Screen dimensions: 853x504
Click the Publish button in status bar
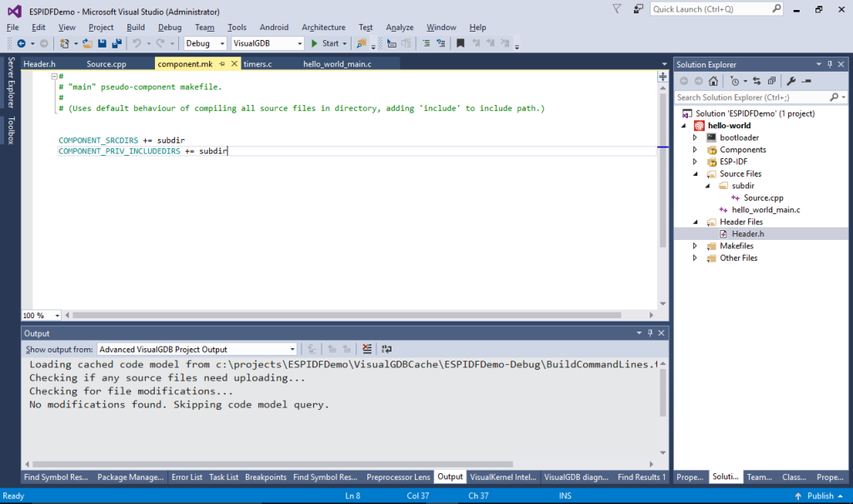(x=820, y=496)
